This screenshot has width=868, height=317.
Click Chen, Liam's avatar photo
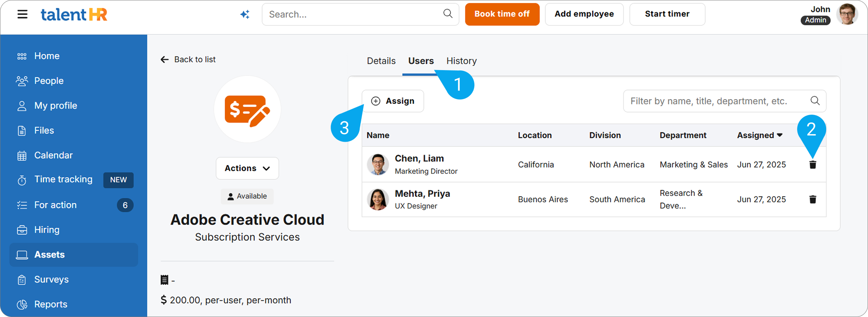pos(378,164)
